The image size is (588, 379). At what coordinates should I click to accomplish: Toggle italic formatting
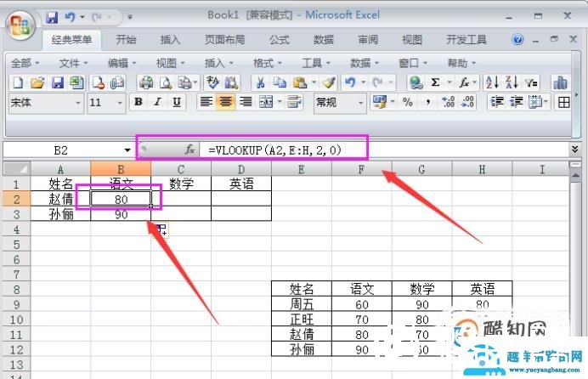158,102
